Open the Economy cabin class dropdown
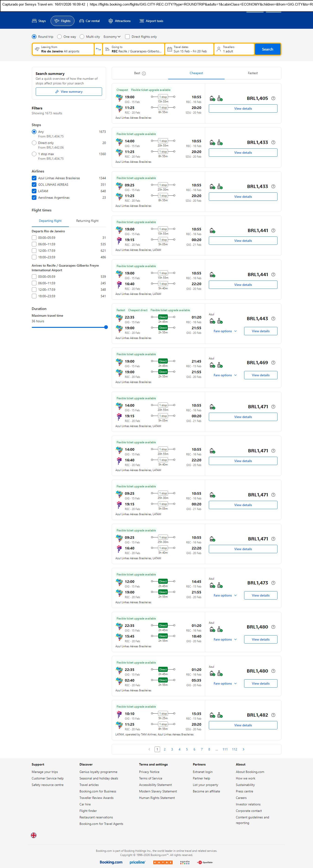Screen dimensions: 313x868 112,37
